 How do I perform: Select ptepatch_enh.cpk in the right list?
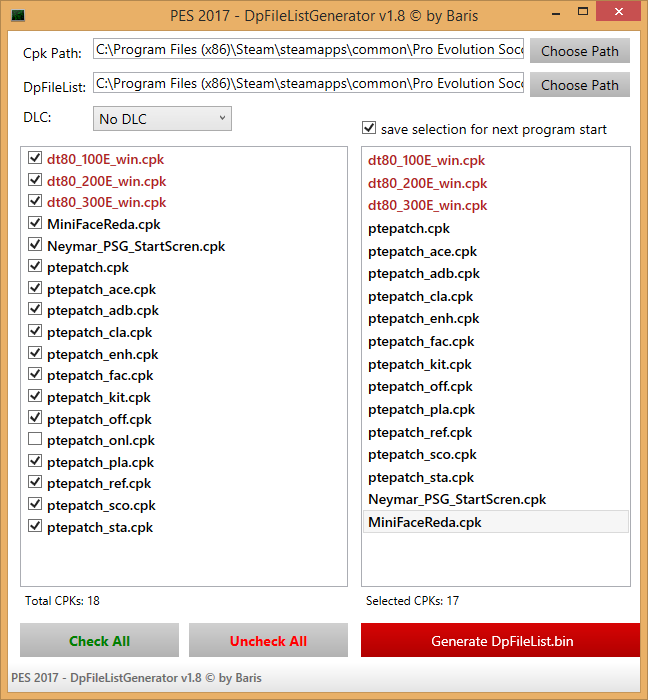click(x=496, y=319)
